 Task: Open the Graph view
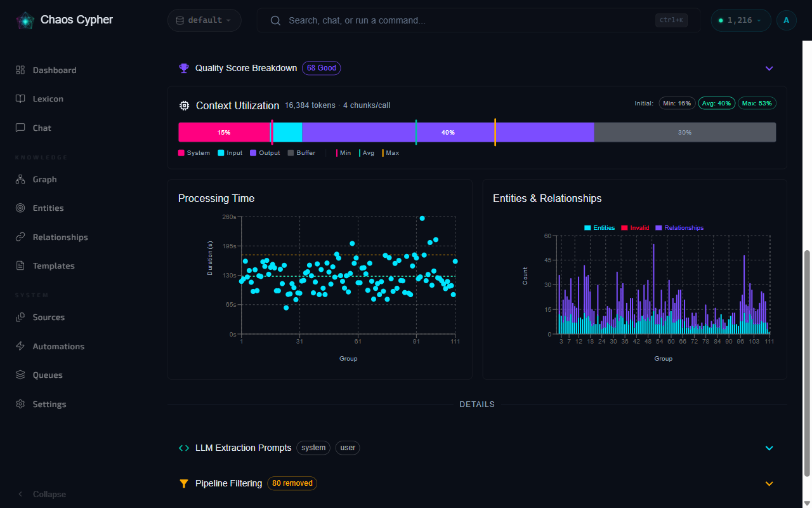(44, 180)
